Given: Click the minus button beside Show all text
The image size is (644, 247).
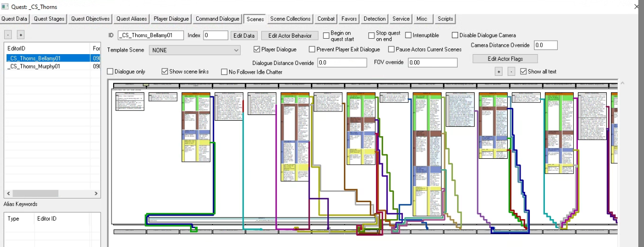Looking at the screenshot, I should [511, 72].
